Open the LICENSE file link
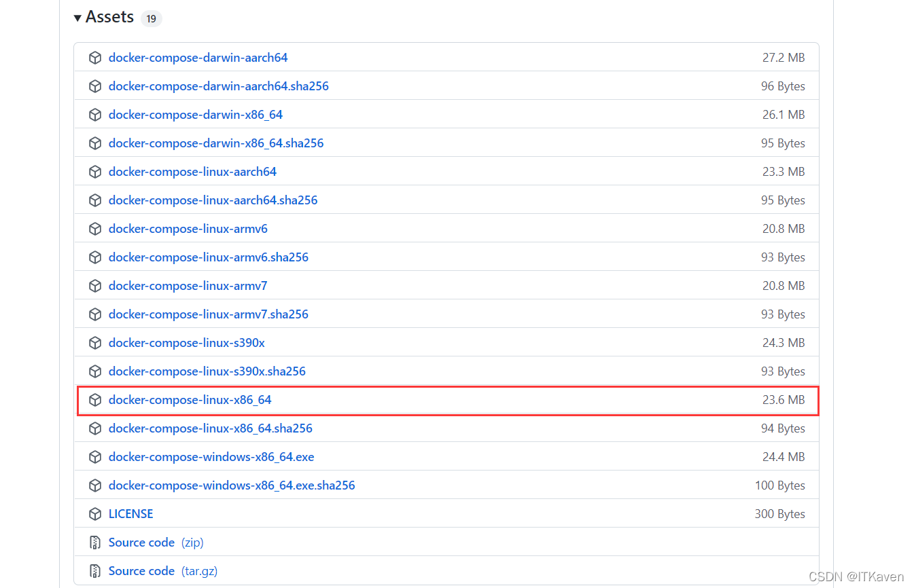The width and height of the screenshot is (914, 588). click(x=130, y=514)
